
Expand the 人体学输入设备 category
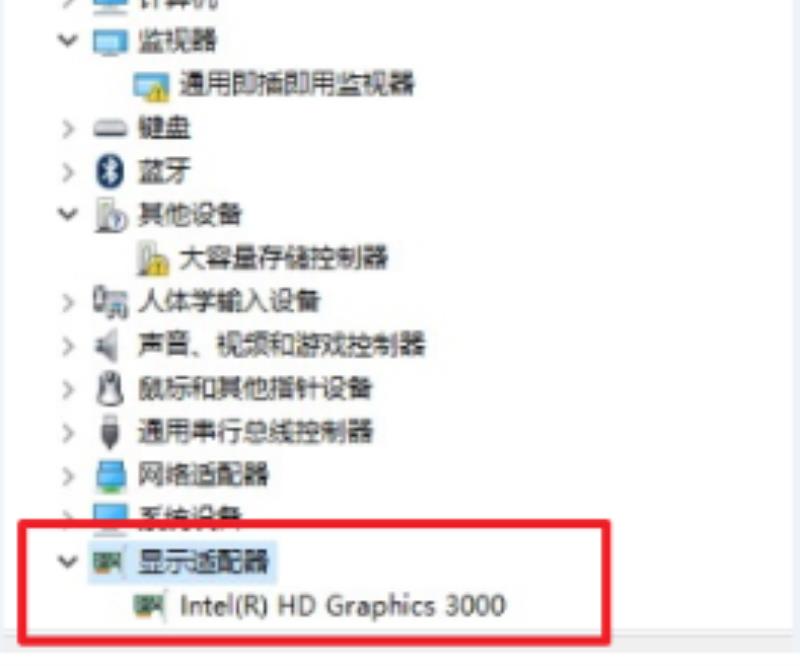[x=68, y=303]
